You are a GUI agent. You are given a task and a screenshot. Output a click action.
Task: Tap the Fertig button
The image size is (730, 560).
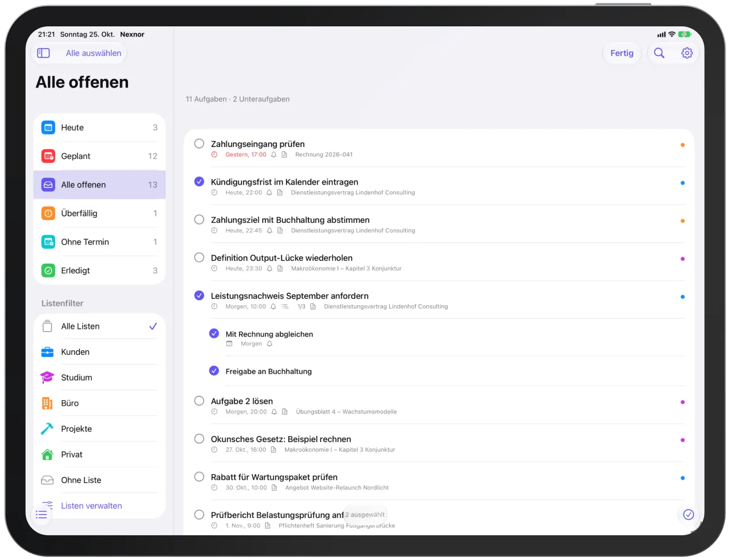[x=622, y=53]
